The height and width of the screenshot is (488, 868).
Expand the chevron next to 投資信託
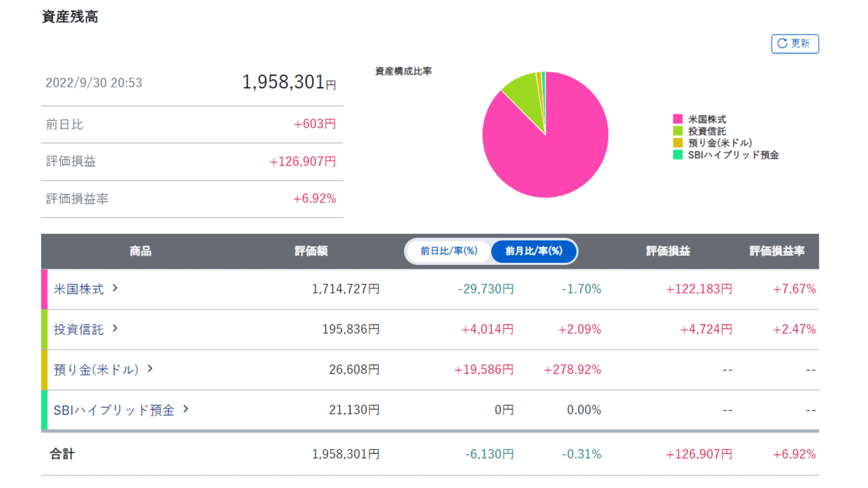pos(115,328)
